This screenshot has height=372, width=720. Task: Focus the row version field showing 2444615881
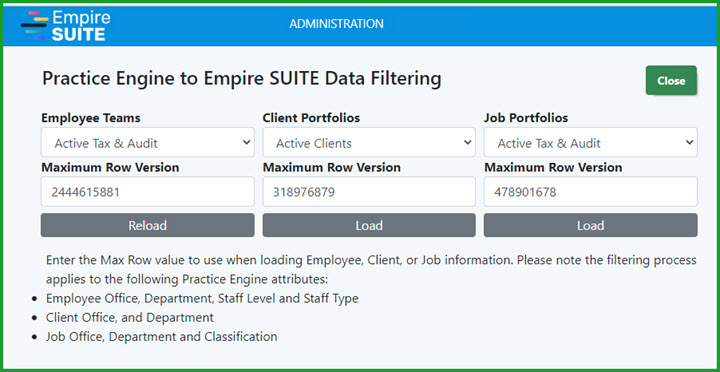(x=147, y=192)
